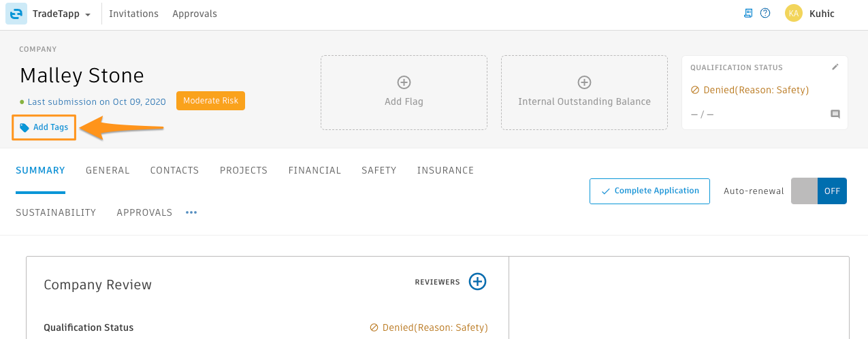Viewport: 868px width, 339px height.
Task: Click the Add Flag card
Action: click(404, 93)
